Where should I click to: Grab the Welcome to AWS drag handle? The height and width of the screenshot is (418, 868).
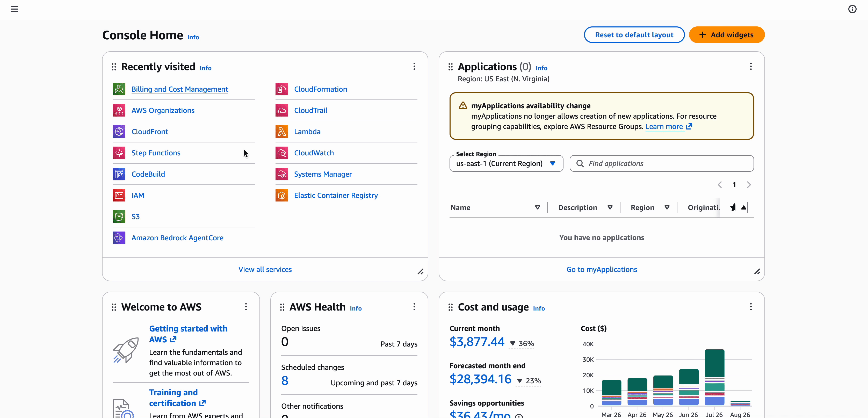(114, 307)
